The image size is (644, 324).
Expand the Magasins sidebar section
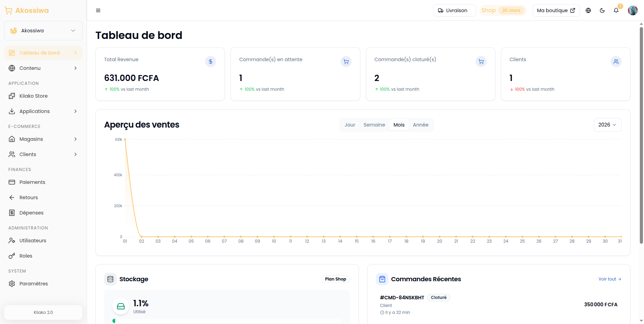43,139
